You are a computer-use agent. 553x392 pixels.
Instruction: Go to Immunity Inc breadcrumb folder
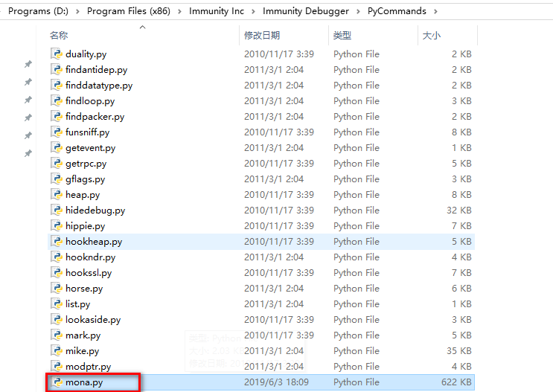point(217,11)
